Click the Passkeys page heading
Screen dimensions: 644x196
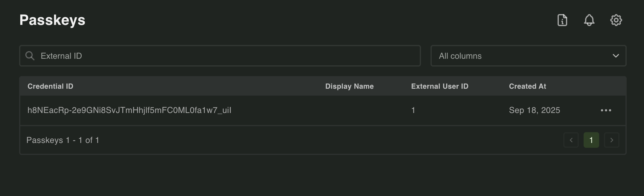(53, 20)
